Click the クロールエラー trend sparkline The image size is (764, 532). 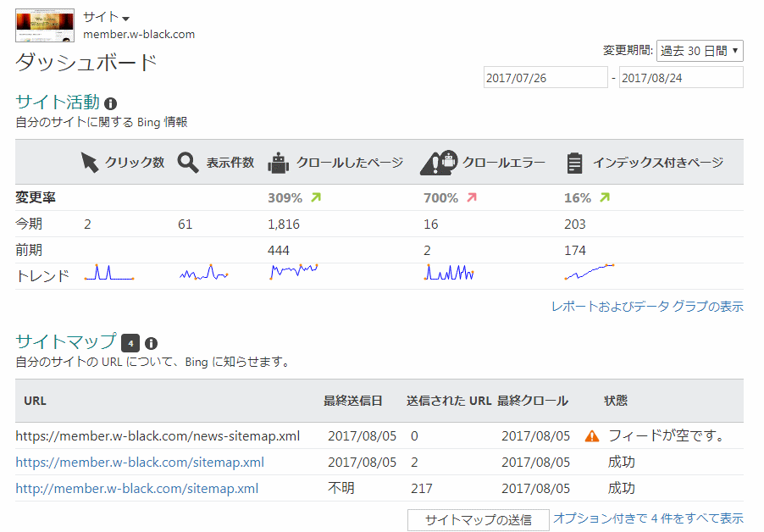449,272
